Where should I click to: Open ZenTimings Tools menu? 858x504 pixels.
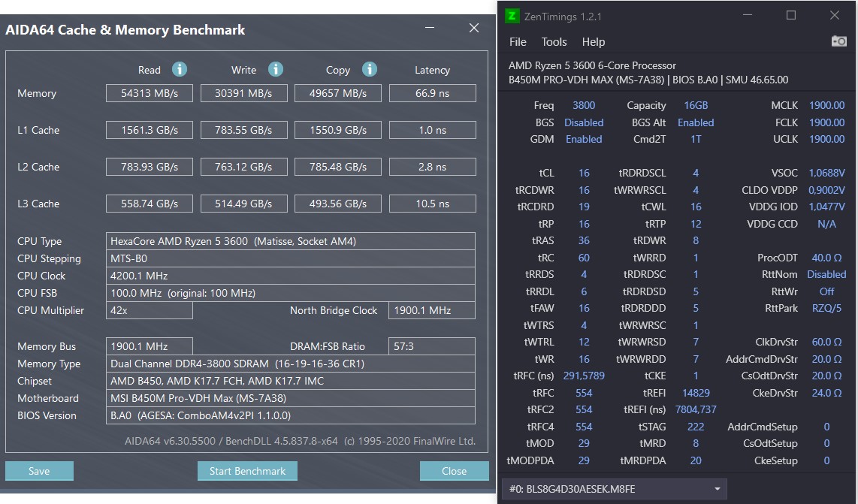point(554,42)
